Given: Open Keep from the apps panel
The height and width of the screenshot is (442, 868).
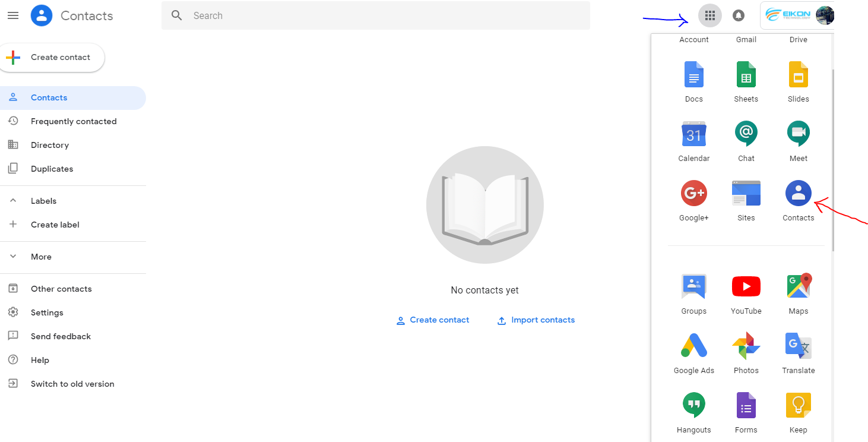Looking at the screenshot, I should pyautogui.click(x=798, y=413).
